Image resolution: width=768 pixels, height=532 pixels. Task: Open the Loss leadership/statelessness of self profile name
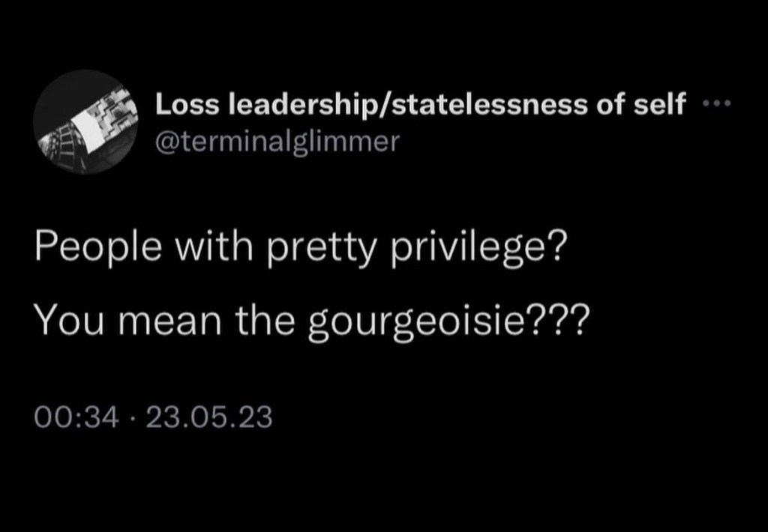(420, 106)
